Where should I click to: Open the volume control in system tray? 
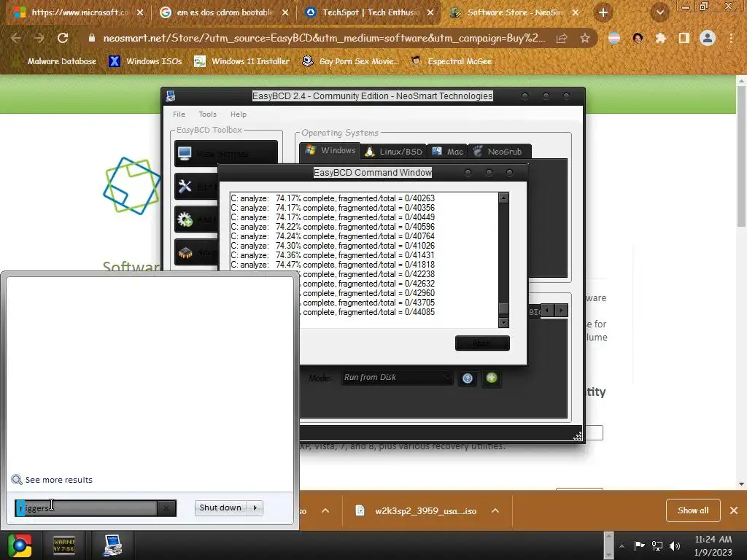pos(674,545)
